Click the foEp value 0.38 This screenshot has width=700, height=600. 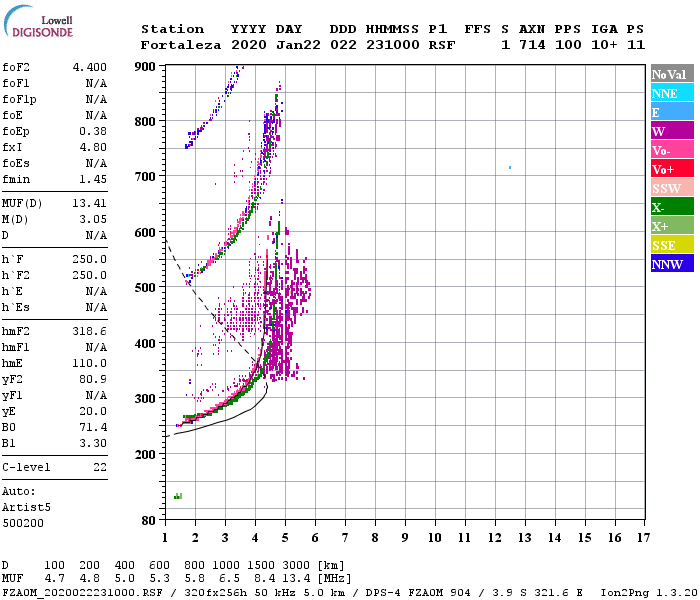point(93,131)
